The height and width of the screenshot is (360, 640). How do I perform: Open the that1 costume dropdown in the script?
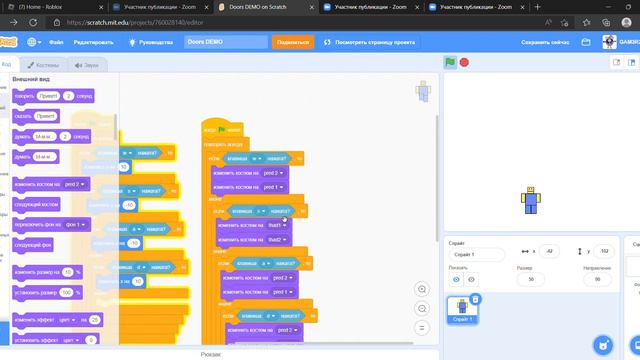278,225
